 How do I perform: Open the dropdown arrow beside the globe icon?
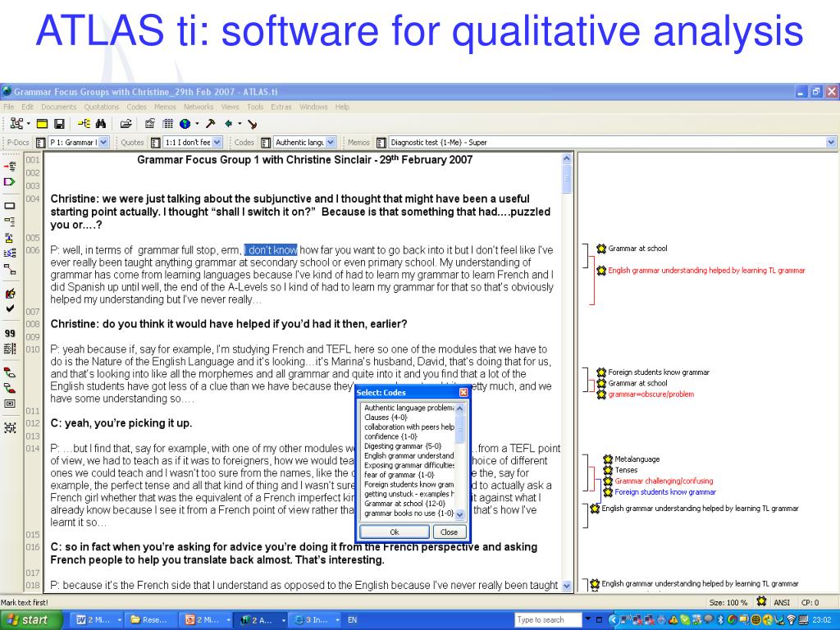click(x=197, y=124)
